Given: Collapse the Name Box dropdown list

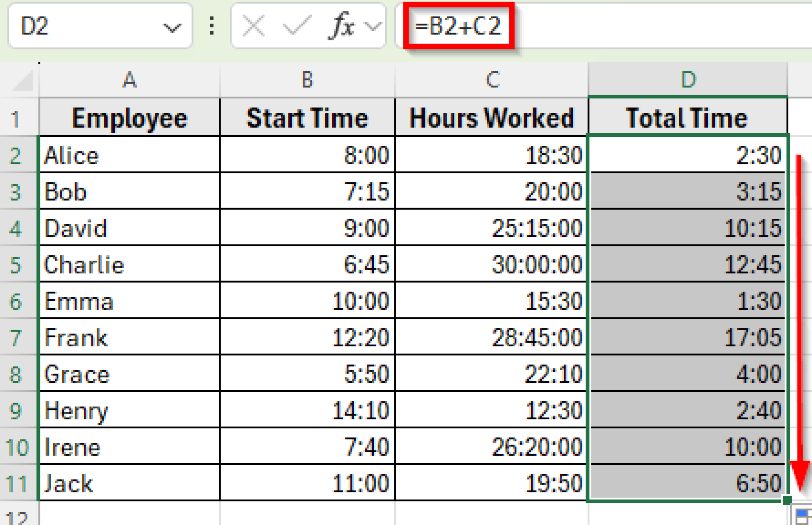Looking at the screenshot, I should (172, 27).
